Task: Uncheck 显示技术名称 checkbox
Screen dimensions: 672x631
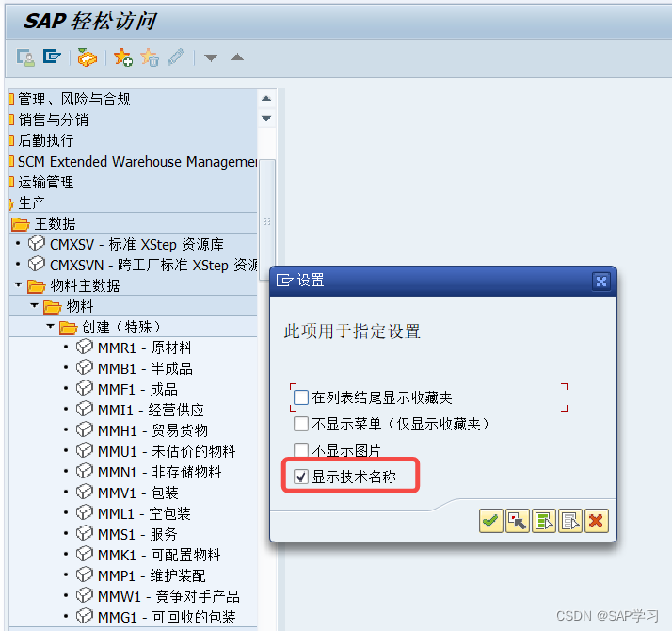Action: coord(301,477)
